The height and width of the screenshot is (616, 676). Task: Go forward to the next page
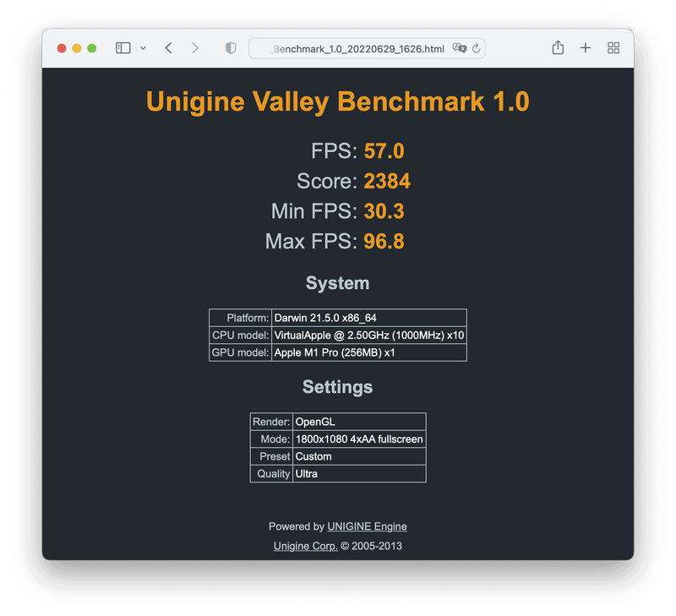pyautogui.click(x=195, y=48)
